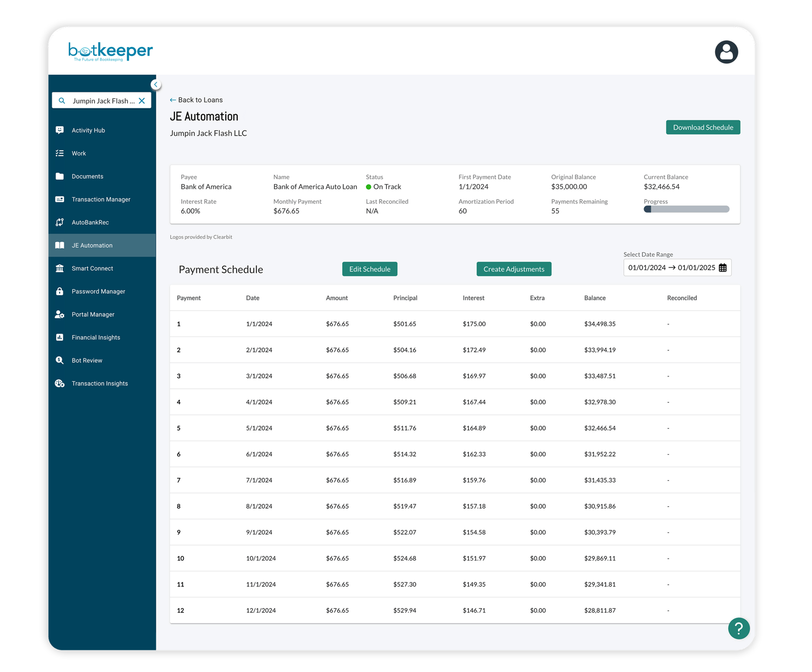Viewport: 812px width, 672px height.
Task: Select the Transaction Manager sidebar icon
Action: [60, 199]
